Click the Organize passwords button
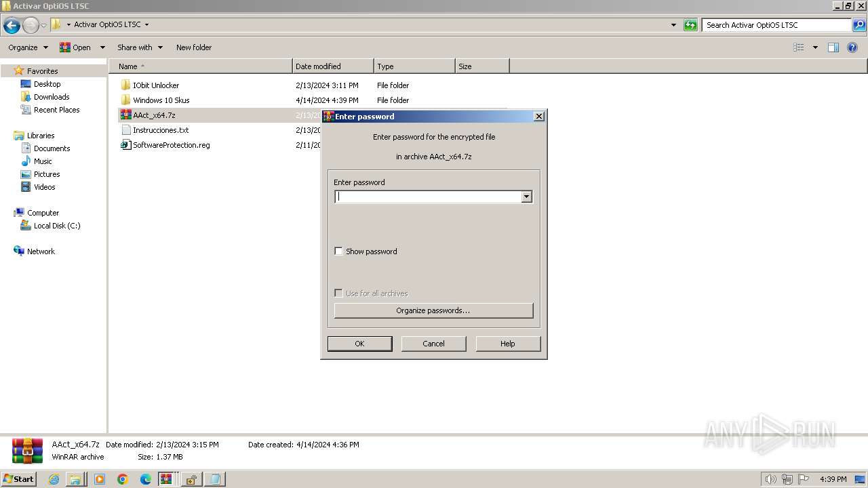Image resolution: width=868 pixels, height=488 pixels. [x=433, y=310]
